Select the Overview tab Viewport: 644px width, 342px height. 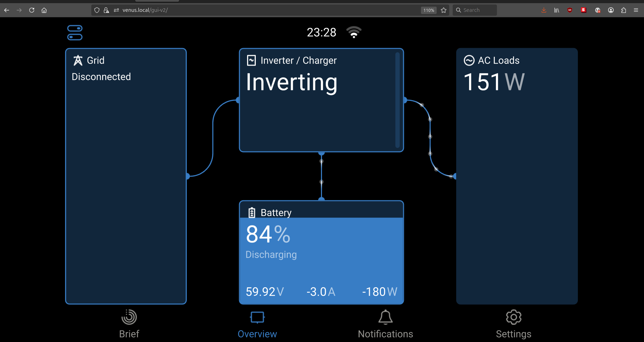pyautogui.click(x=257, y=324)
